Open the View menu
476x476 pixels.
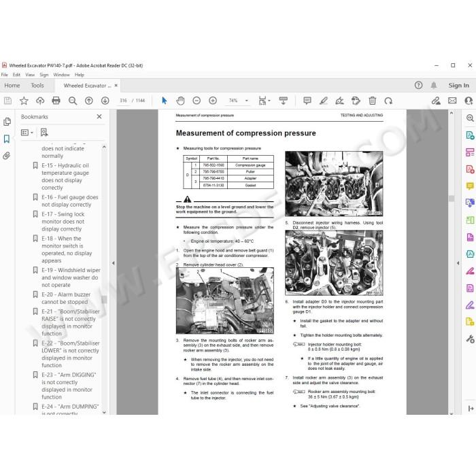pyautogui.click(x=30, y=75)
